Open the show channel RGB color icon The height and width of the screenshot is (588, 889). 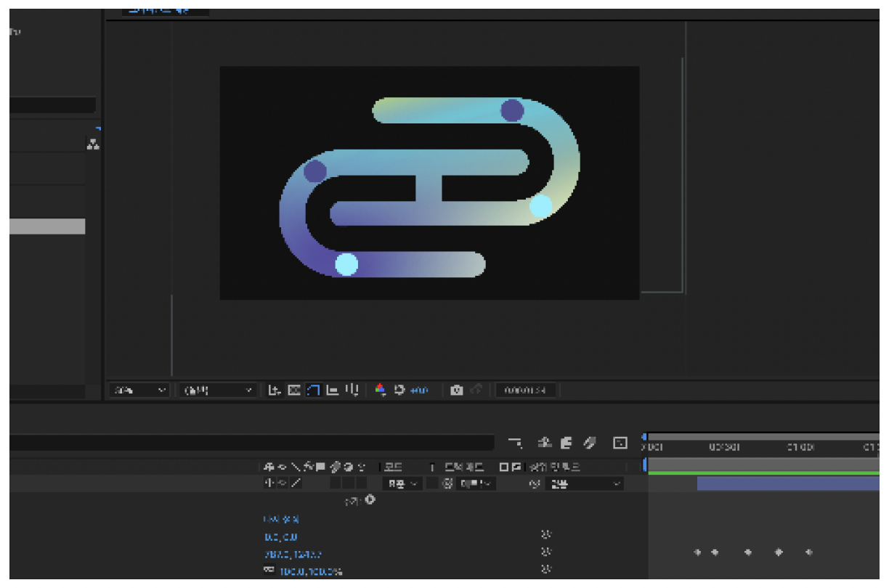380,390
